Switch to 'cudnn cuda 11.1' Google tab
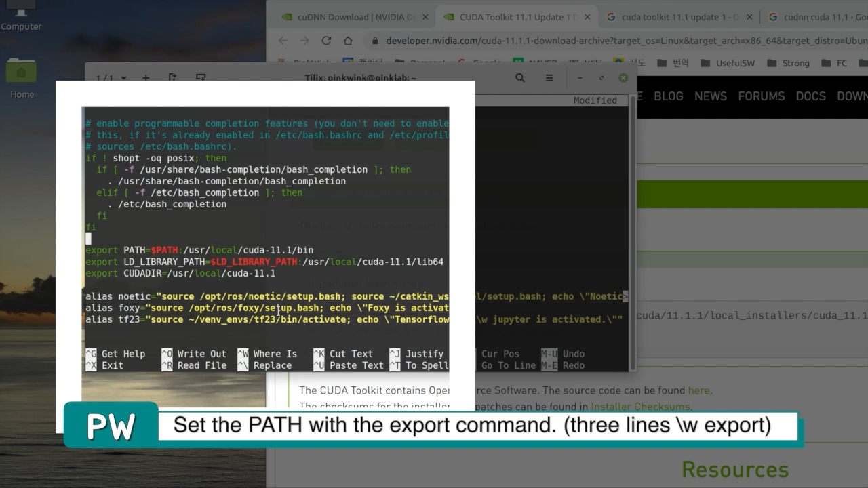The width and height of the screenshot is (868, 488). click(817, 18)
